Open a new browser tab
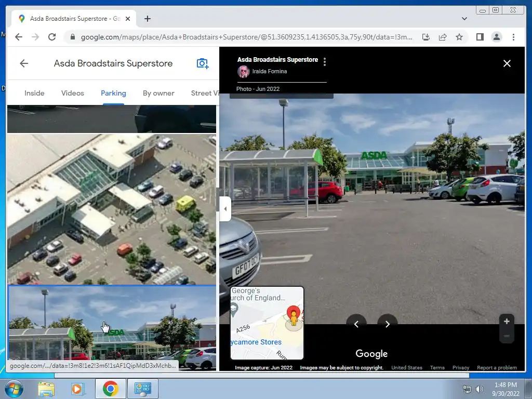The height and width of the screenshot is (399, 532). [147, 19]
